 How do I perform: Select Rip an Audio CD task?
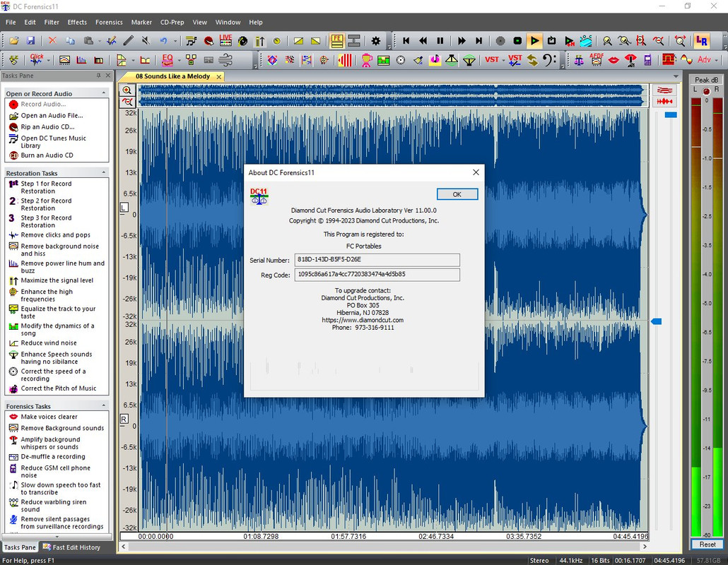47,126
